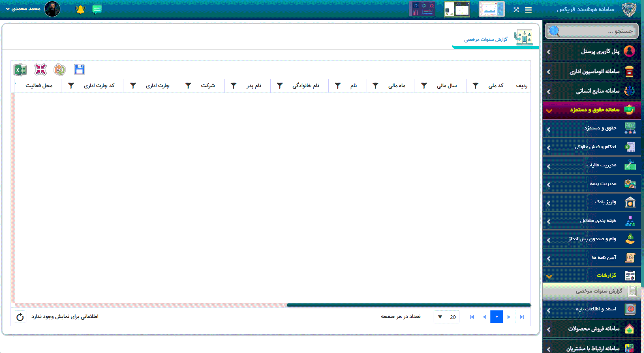This screenshot has width=644, height=353.
Task: Toggle the hamburger sidebar menu
Action: pos(528,10)
